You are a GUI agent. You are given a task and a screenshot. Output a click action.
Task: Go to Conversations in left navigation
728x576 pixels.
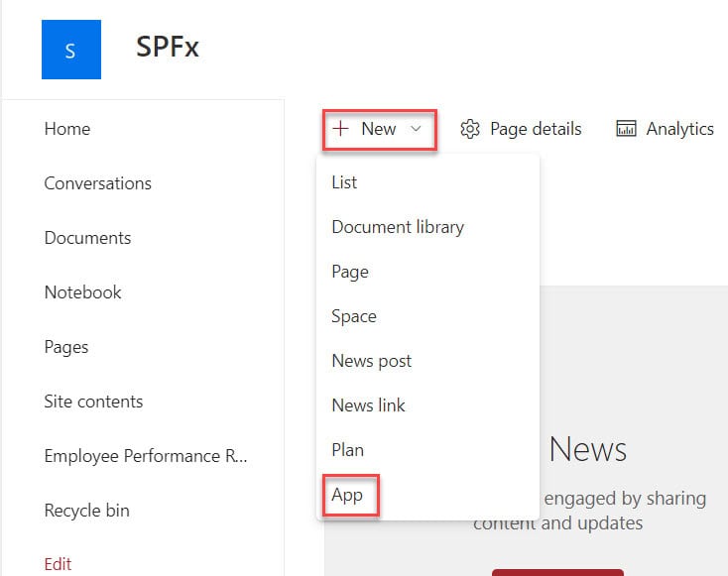(97, 183)
